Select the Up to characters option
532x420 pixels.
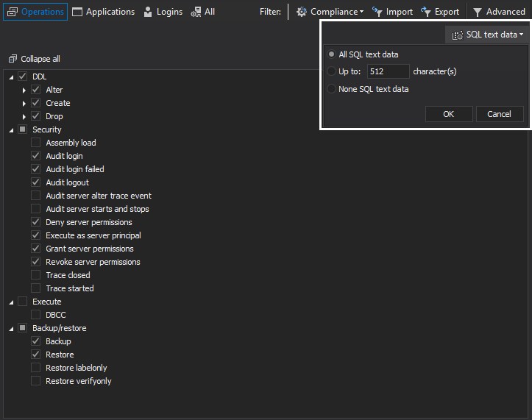pyautogui.click(x=331, y=71)
